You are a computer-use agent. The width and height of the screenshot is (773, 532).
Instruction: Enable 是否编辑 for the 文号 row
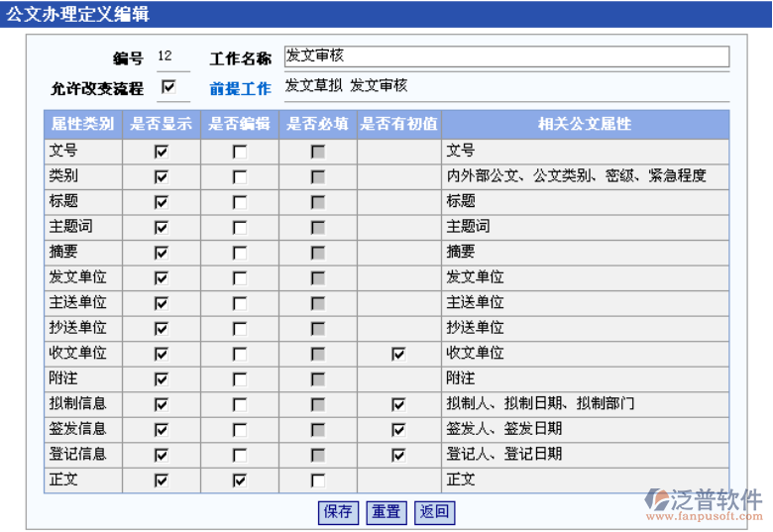tap(240, 152)
